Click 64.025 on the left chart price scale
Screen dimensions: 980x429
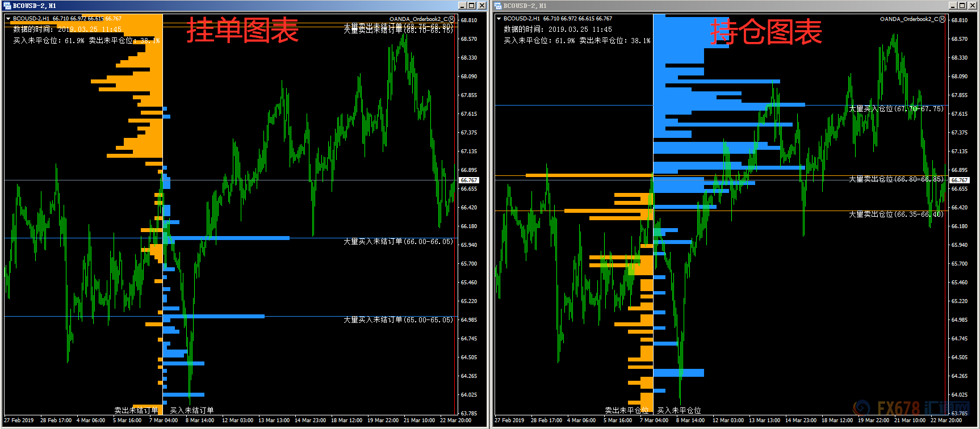(x=469, y=395)
